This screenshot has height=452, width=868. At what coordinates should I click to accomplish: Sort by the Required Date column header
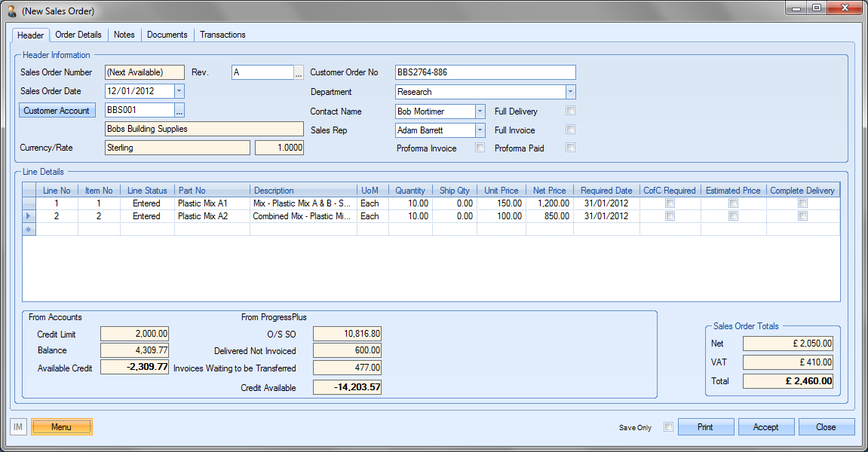(606, 191)
